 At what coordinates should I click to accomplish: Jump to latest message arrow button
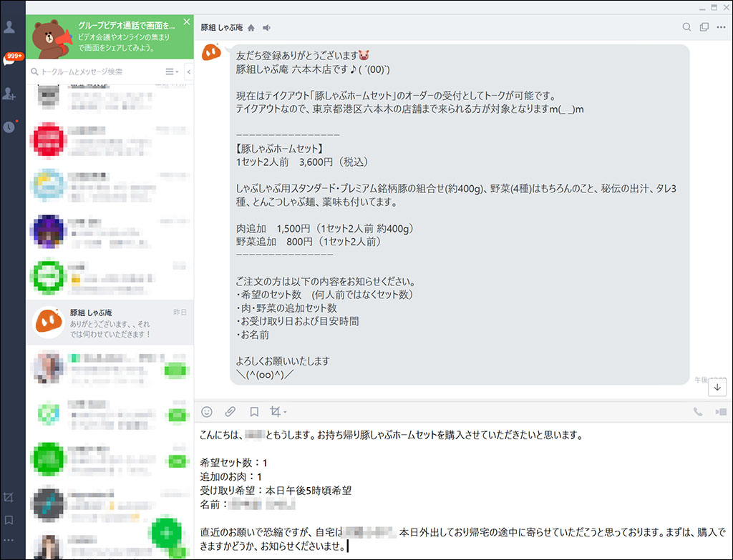[x=717, y=387]
